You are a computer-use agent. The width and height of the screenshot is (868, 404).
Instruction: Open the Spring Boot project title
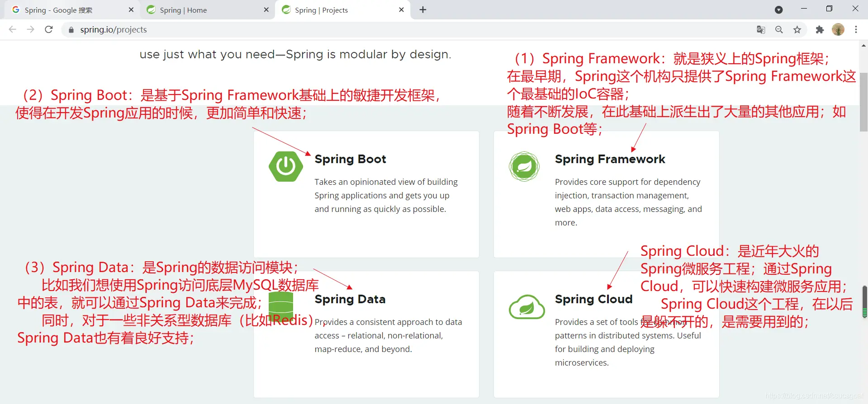coord(351,159)
